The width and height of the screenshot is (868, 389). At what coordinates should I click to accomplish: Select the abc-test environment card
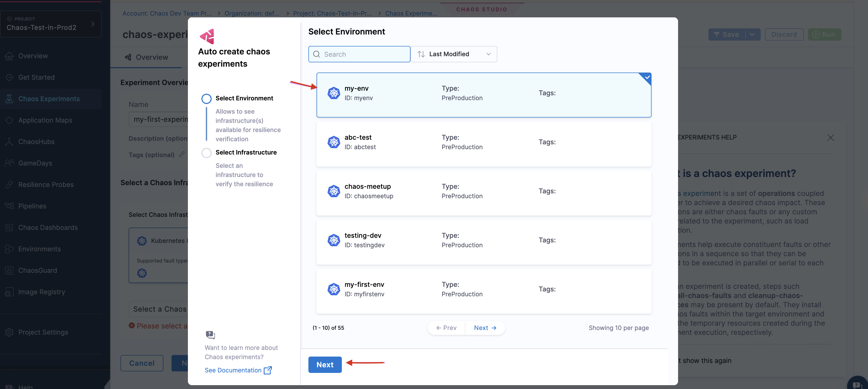click(484, 144)
